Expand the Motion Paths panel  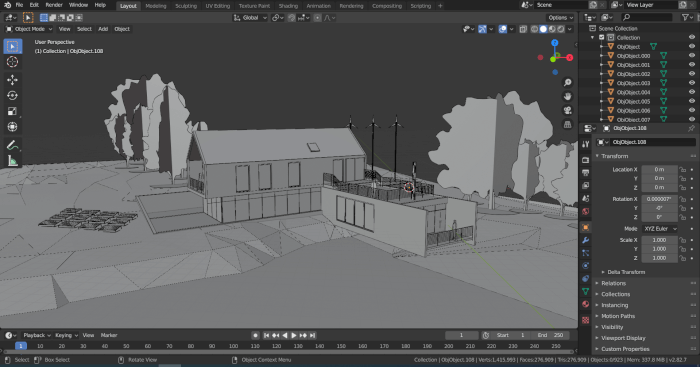617,316
